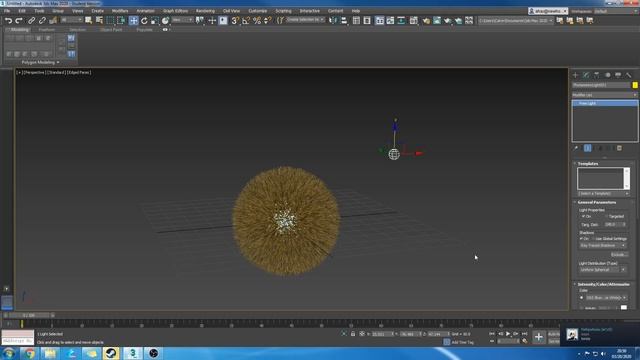Expand the Polygon Modeling panel arrow
640x360 pixels.
click(x=58, y=62)
